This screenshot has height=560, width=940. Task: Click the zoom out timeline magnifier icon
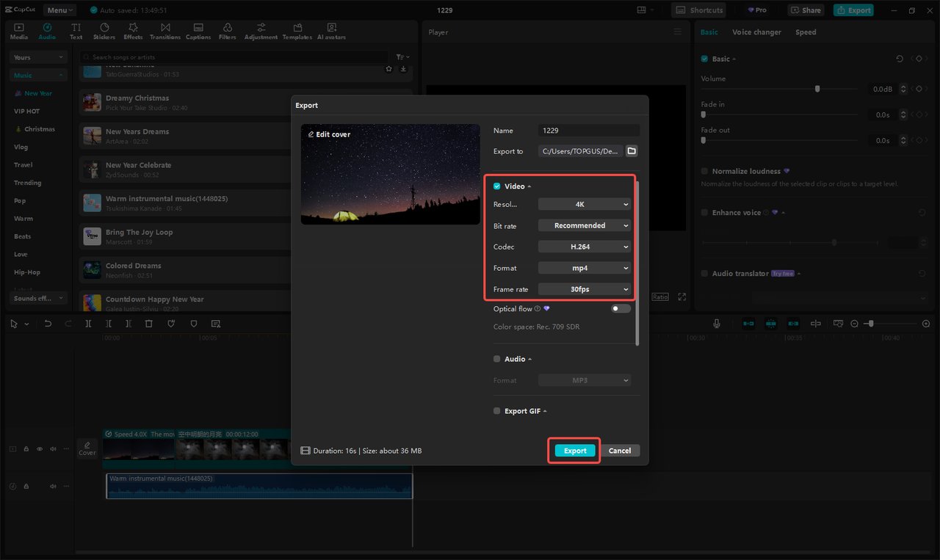[854, 324]
